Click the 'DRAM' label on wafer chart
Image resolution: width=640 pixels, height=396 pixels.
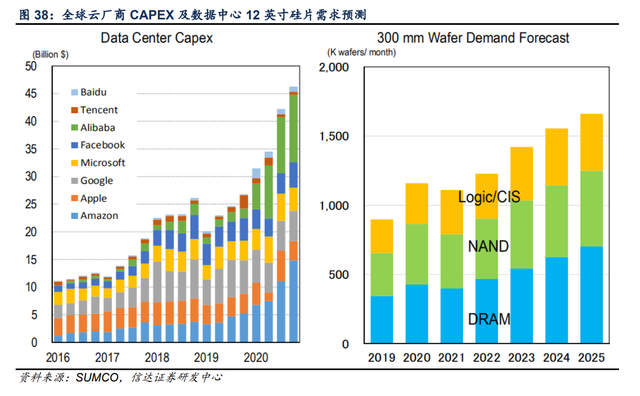(489, 319)
